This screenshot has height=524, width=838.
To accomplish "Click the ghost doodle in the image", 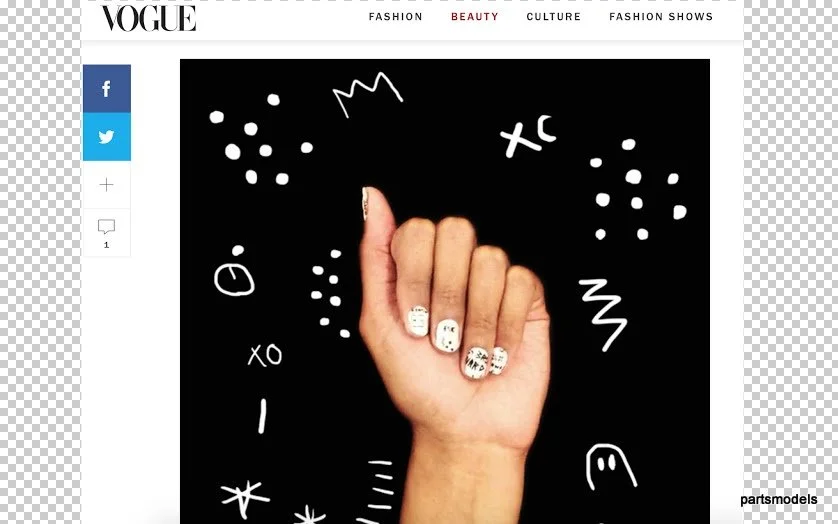I will 610,466.
